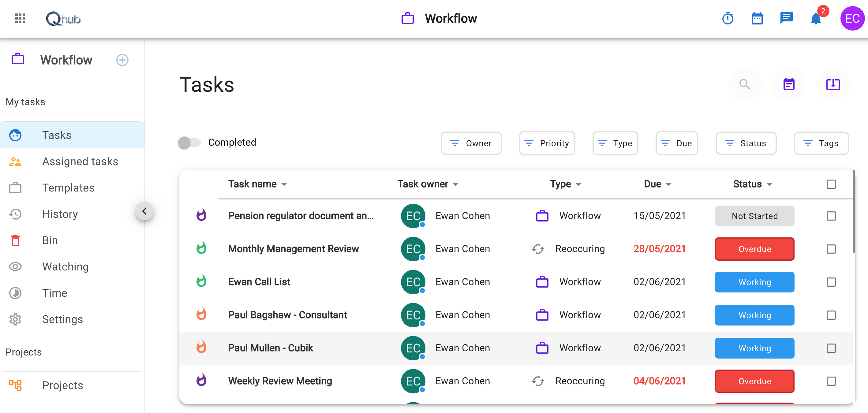Click the Overdue status badge on Weekly Review Meeting
This screenshot has height=413, width=868.
(x=754, y=381)
